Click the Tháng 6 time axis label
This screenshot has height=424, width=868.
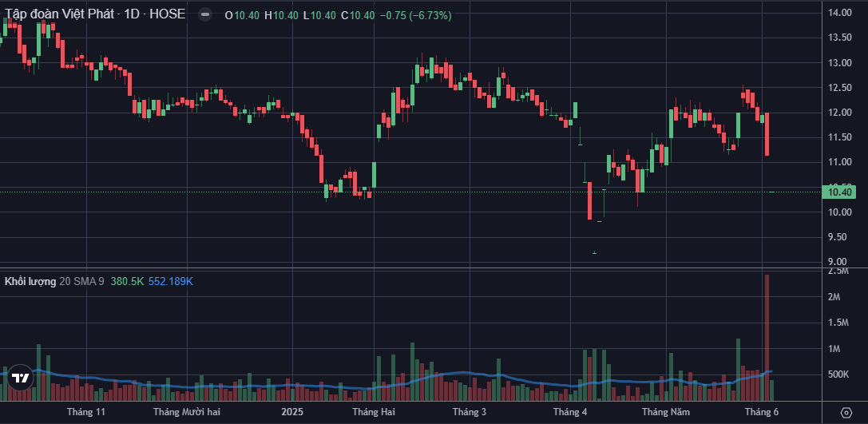pos(762,412)
